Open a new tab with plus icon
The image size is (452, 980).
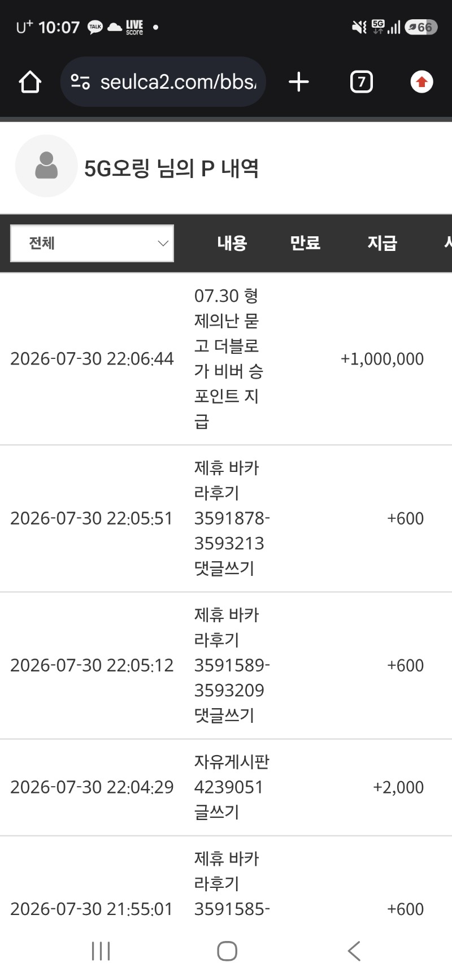(x=299, y=82)
